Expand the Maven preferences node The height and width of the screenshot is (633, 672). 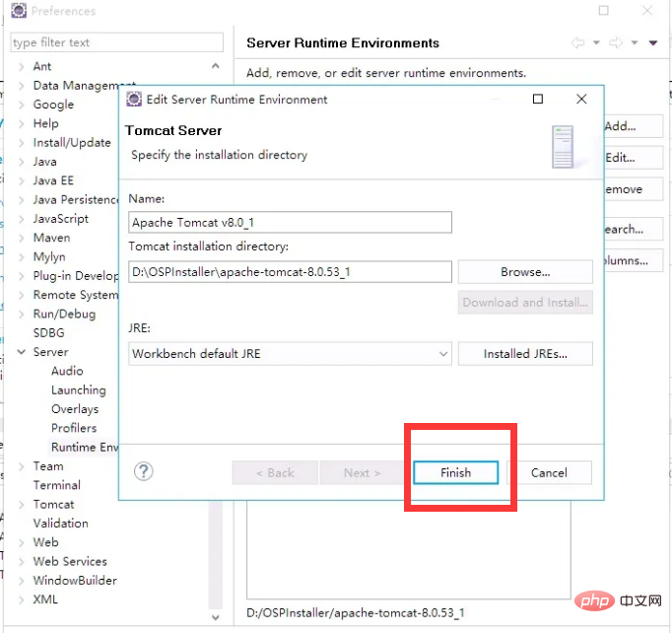pyautogui.click(x=22, y=238)
